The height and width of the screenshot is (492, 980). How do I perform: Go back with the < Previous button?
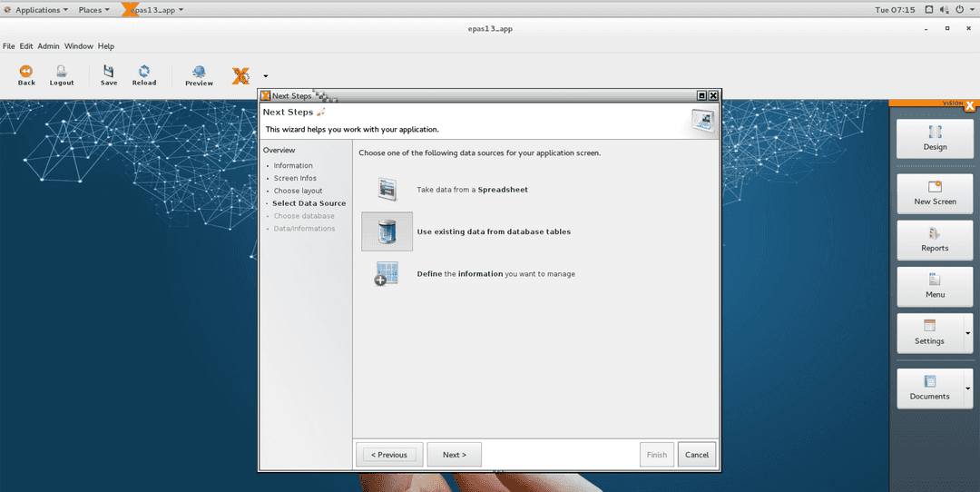(389, 455)
